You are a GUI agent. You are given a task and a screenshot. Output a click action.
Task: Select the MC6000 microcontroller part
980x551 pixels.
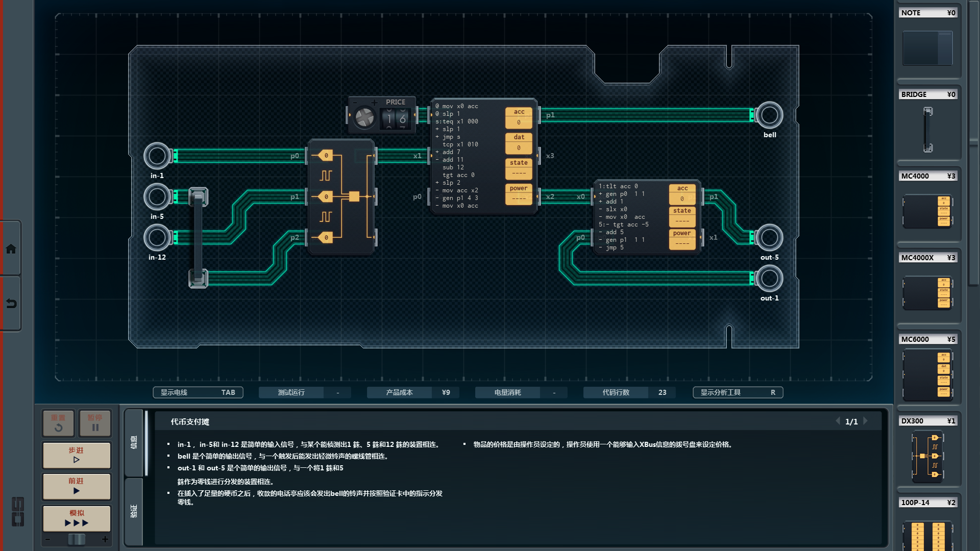click(x=927, y=374)
